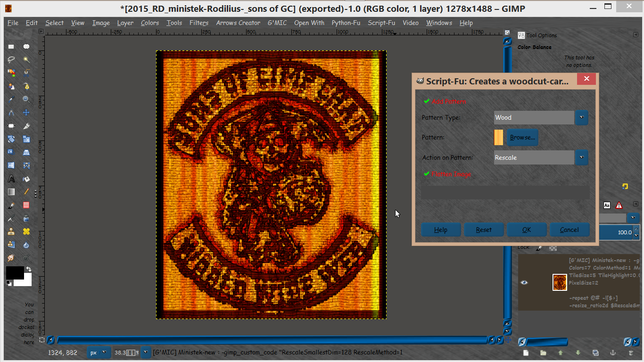The width and height of the screenshot is (644, 362).
Task: Toggle the Add Pattern checkbox
Action: pyautogui.click(x=427, y=101)
